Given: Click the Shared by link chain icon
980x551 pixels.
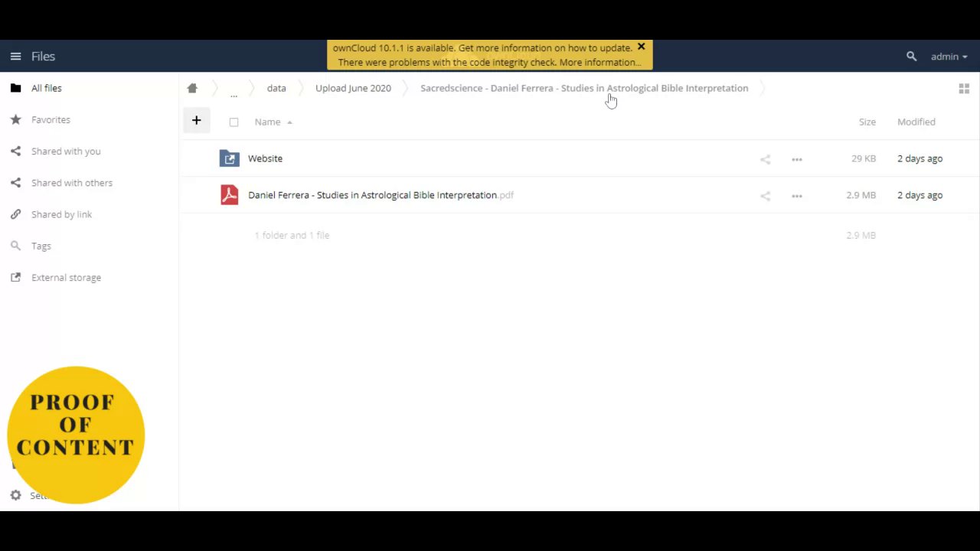Looking at the screenshot, I should pyautogui.click(x=15, y=214).
